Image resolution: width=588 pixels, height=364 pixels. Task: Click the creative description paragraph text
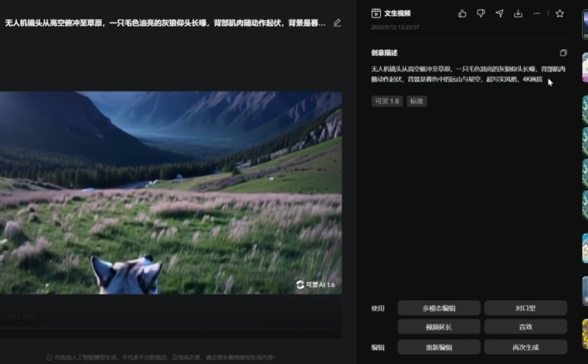point(468,74)
